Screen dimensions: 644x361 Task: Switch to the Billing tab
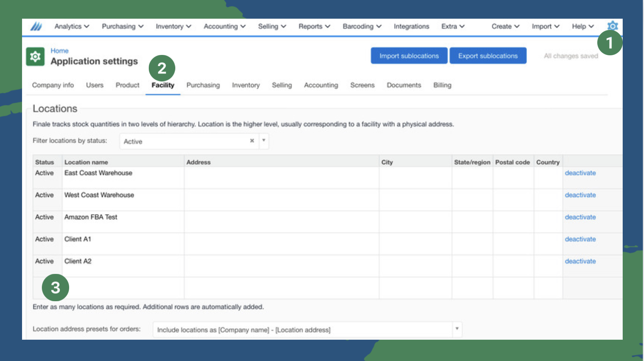point(442,85)
